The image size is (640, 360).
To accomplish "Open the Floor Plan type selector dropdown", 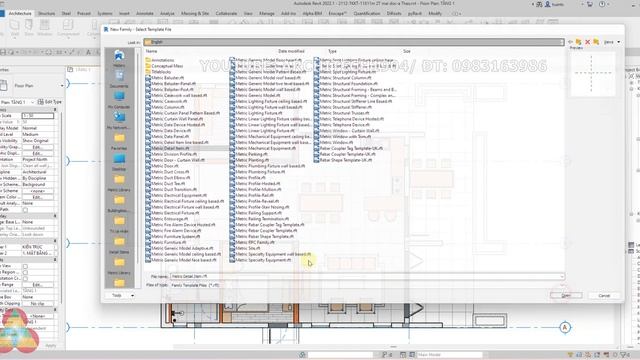I will [x=62, y=86].
